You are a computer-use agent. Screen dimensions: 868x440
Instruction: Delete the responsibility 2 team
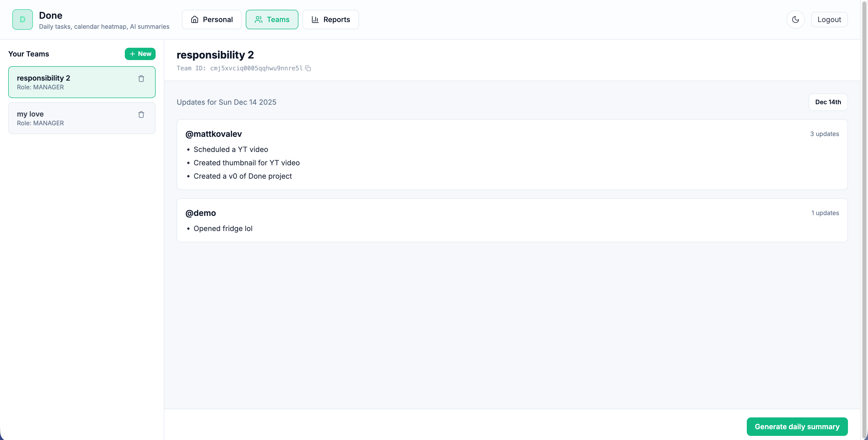tap(141, 79)
